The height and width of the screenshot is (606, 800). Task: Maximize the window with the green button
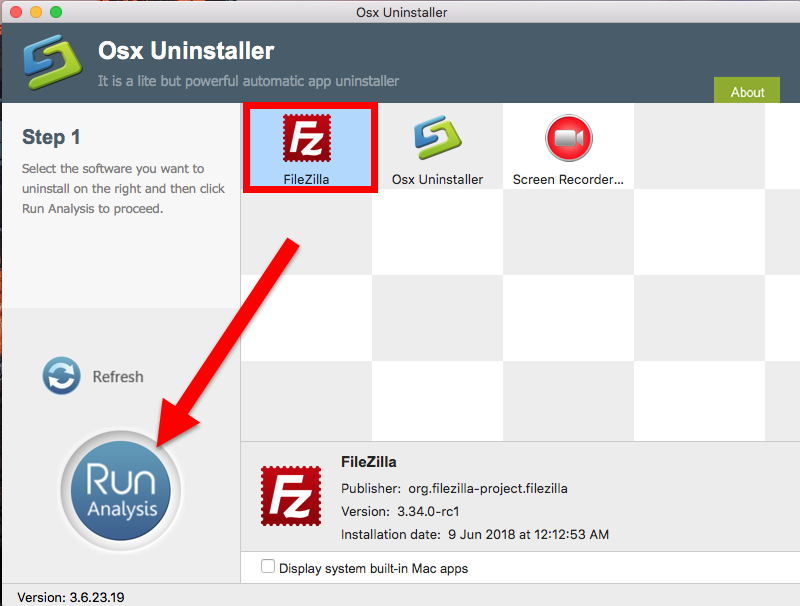[x=55, y=12]
